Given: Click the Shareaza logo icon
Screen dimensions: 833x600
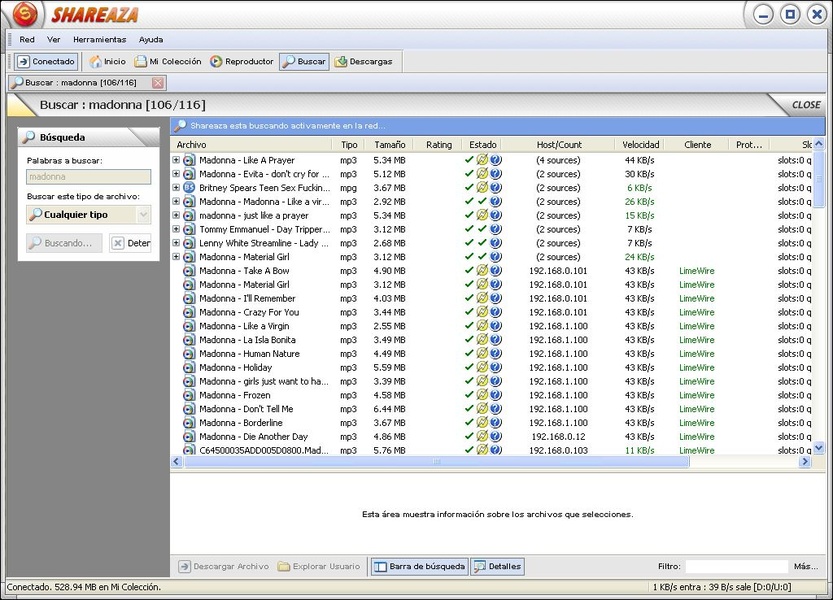Looking at the screenshot, I should coord(25,14).
